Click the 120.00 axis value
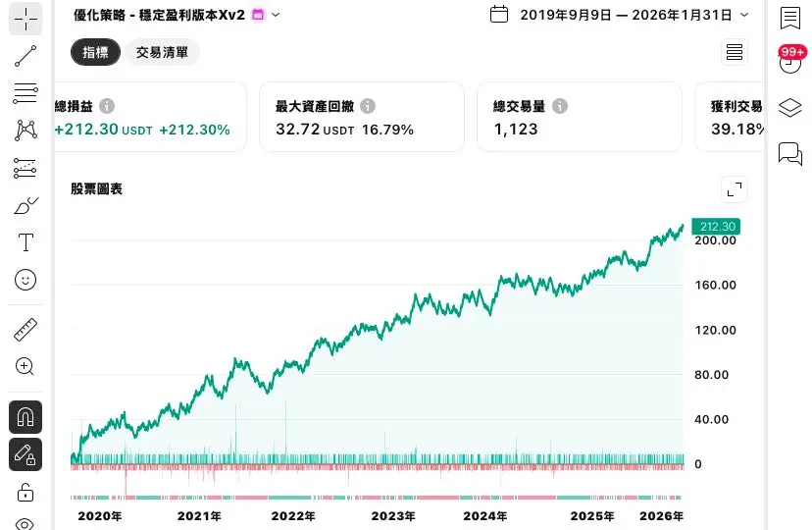 tap(715, 330)
